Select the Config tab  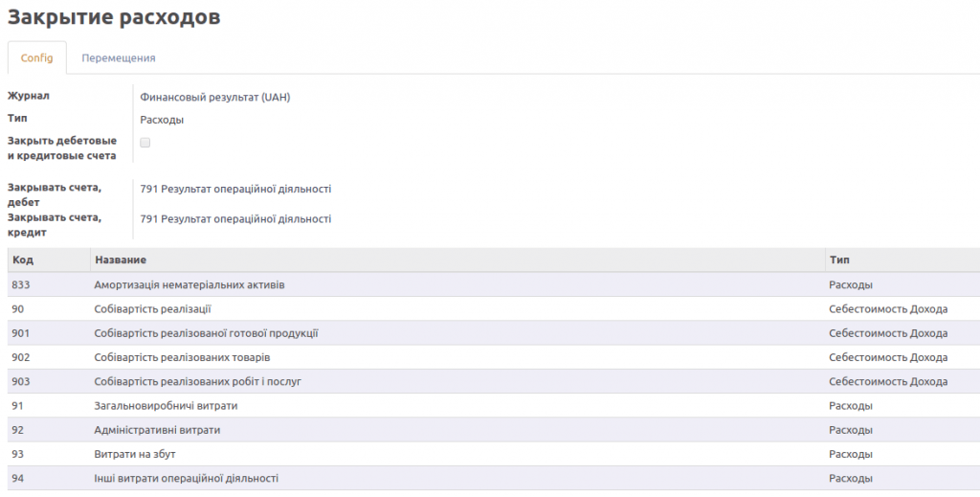[37, 58]
